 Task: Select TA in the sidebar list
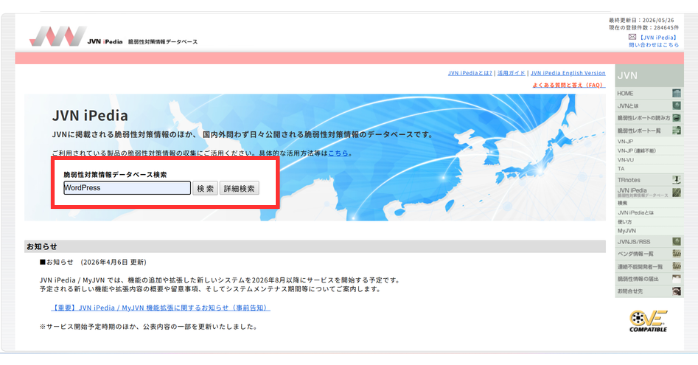[621, 169]
